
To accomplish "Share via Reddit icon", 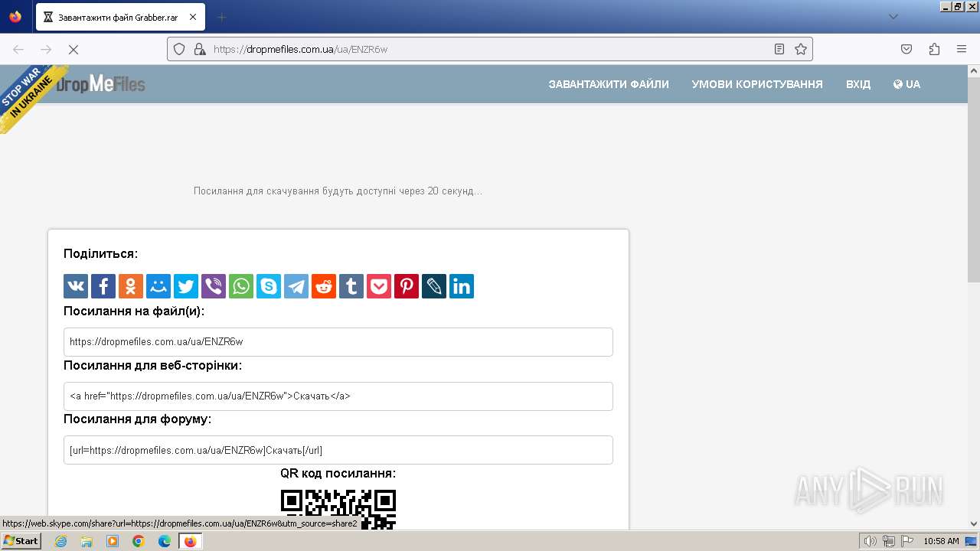I will point(324,286).
